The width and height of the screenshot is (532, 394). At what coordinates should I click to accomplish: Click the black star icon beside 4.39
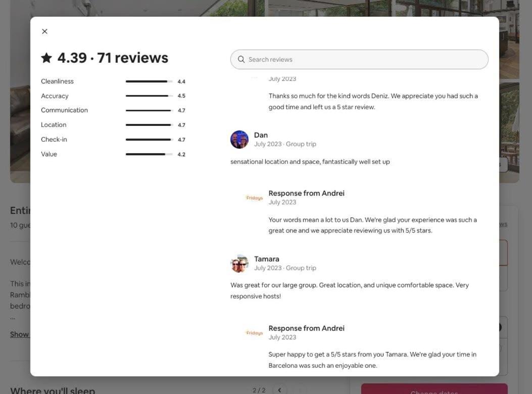(x=46, y=58)
